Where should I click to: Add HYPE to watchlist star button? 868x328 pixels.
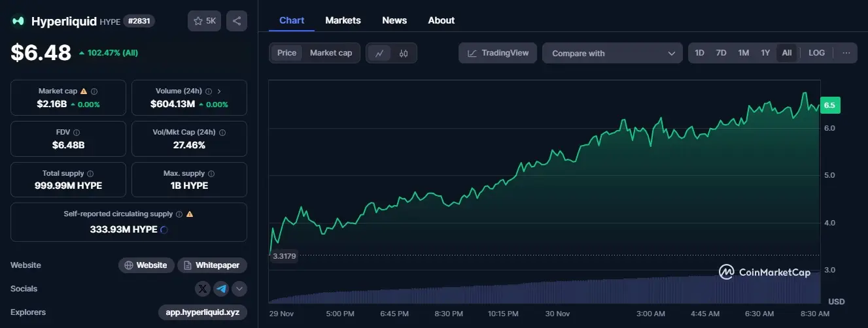click(205, 21)
